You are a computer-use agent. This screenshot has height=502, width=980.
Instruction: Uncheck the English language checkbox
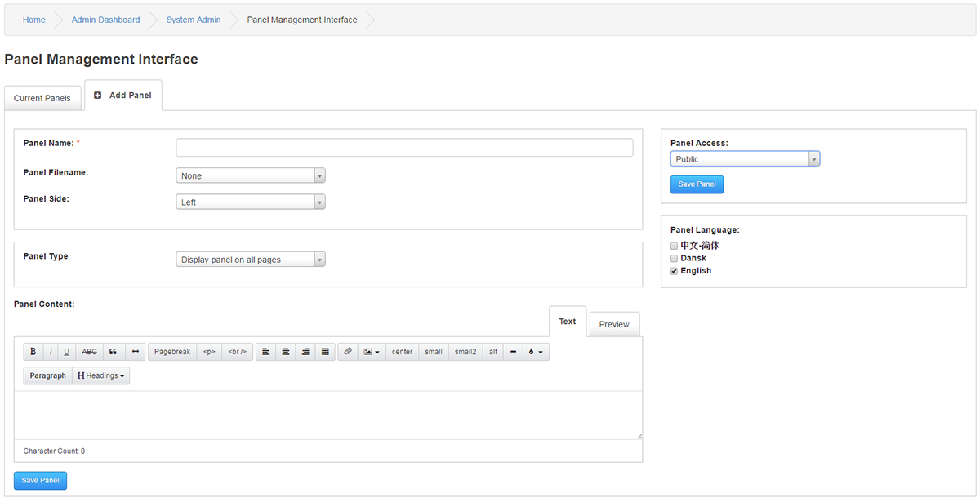[x=674, y=271]
